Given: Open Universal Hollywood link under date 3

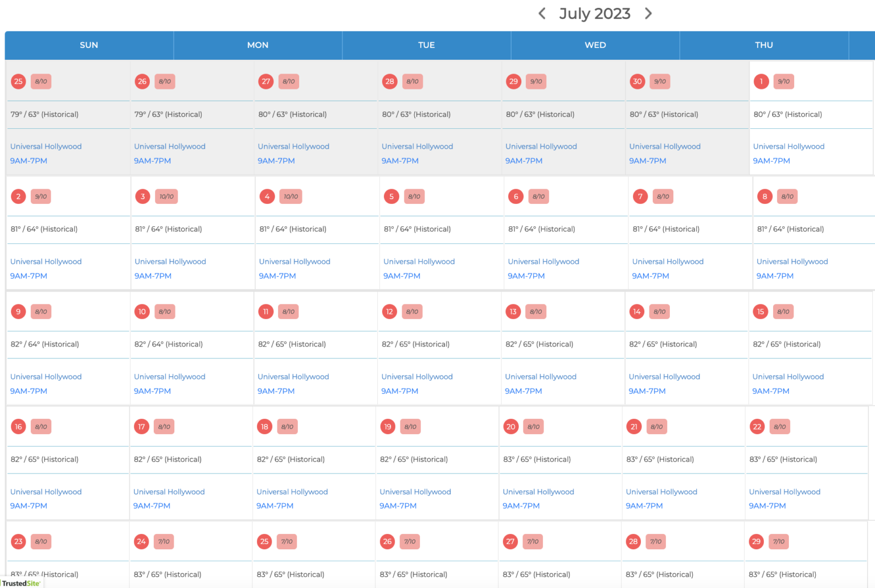Looking at the screenshot, I should click(170, 262).
